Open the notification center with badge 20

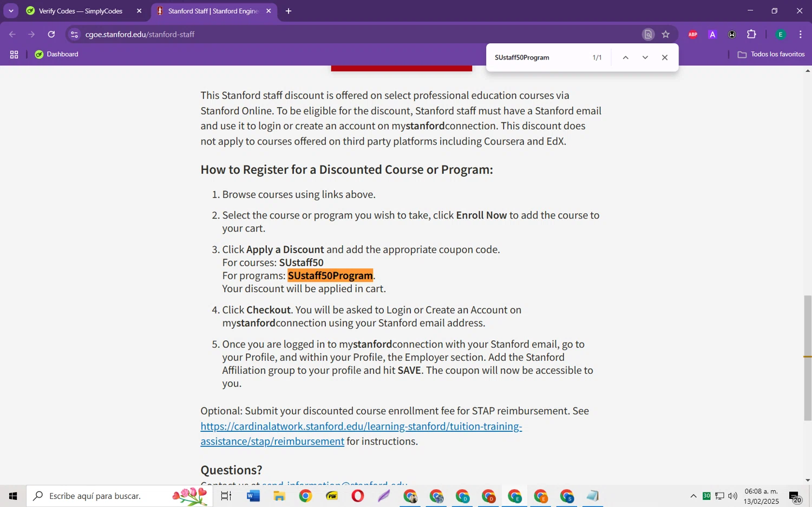(x=795, y=497)
